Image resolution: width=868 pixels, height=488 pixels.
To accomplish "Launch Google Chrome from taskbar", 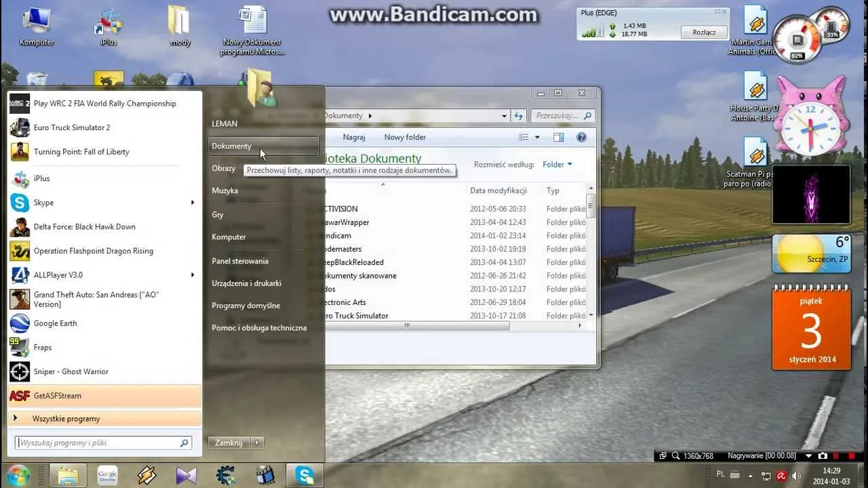I will click(107, 475).
